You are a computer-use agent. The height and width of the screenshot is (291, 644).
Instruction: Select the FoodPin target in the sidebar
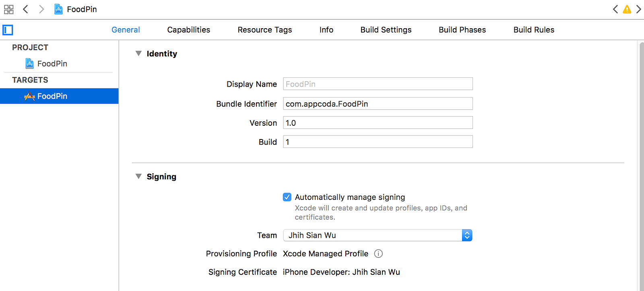52,96
